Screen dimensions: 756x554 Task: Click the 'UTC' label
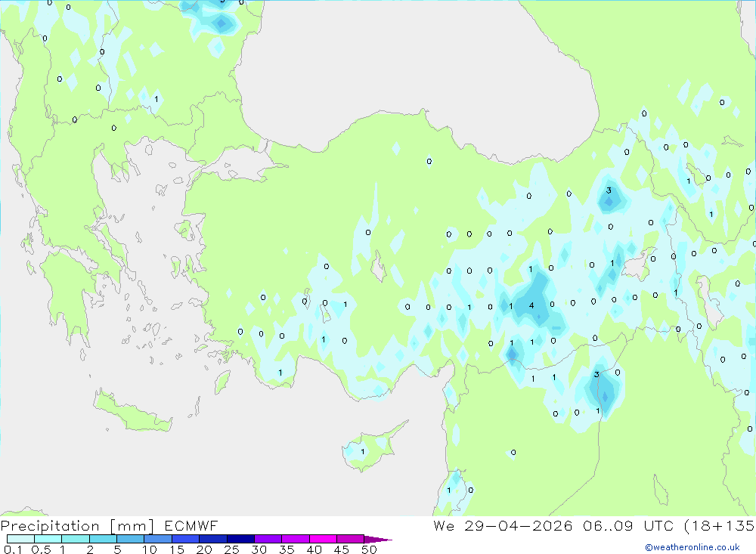click(658, 525)
